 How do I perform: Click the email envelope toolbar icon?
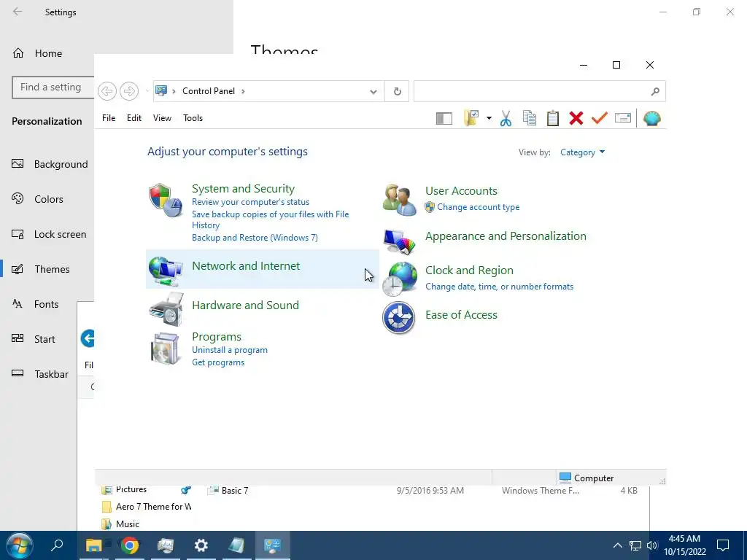coord(623,117)
